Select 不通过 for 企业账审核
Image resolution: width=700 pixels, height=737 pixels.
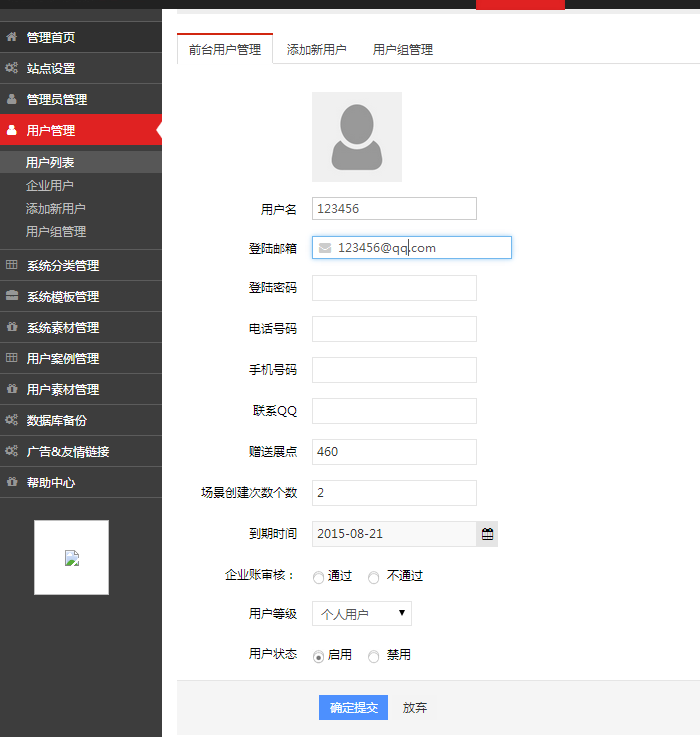tap(374, 577)
